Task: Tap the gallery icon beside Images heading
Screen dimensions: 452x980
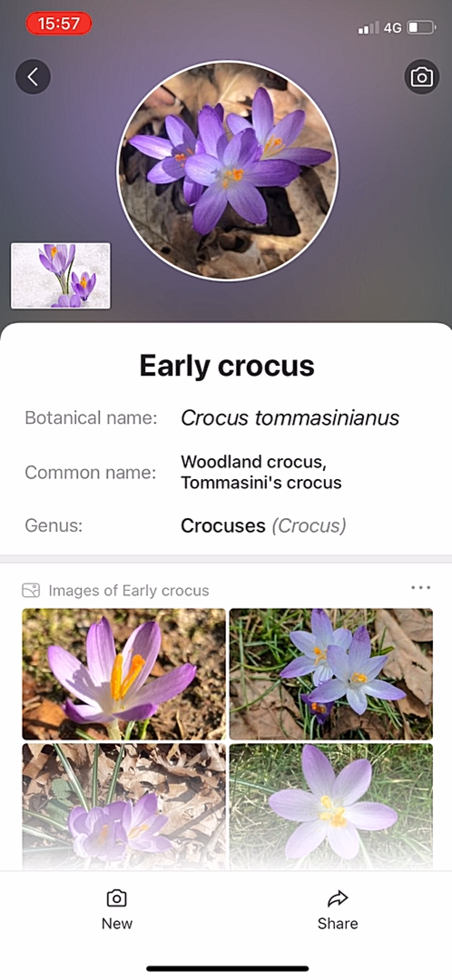Action: (x=31, y=590)
